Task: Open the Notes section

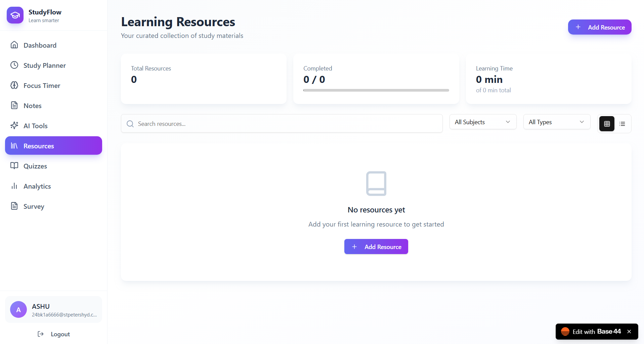Action: [x=53, y=105]
